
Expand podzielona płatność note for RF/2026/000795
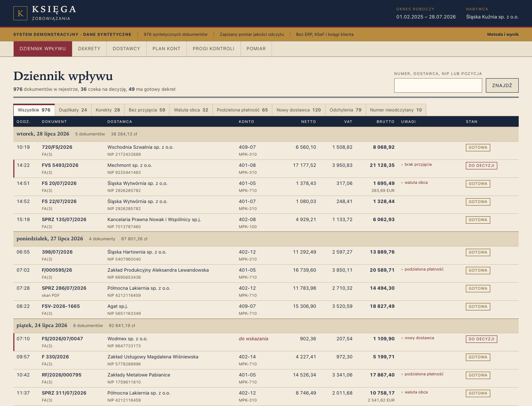coord(422,374)
